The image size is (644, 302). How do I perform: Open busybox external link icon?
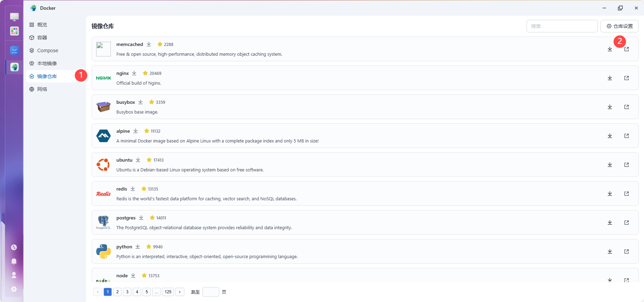(x=627, y=107)
